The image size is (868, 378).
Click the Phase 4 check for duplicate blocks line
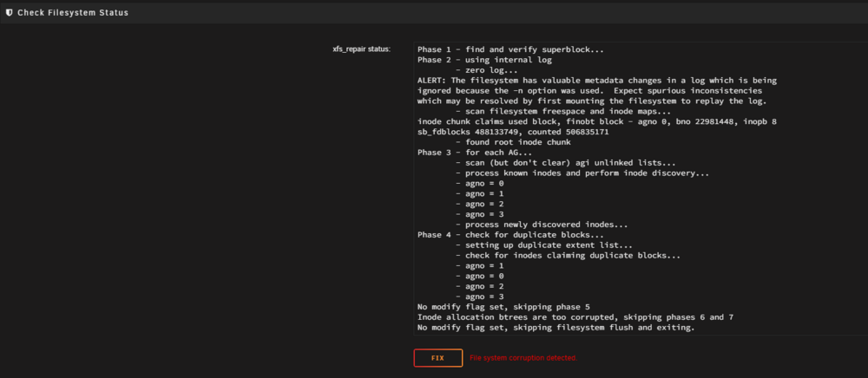tap(510, 235)
